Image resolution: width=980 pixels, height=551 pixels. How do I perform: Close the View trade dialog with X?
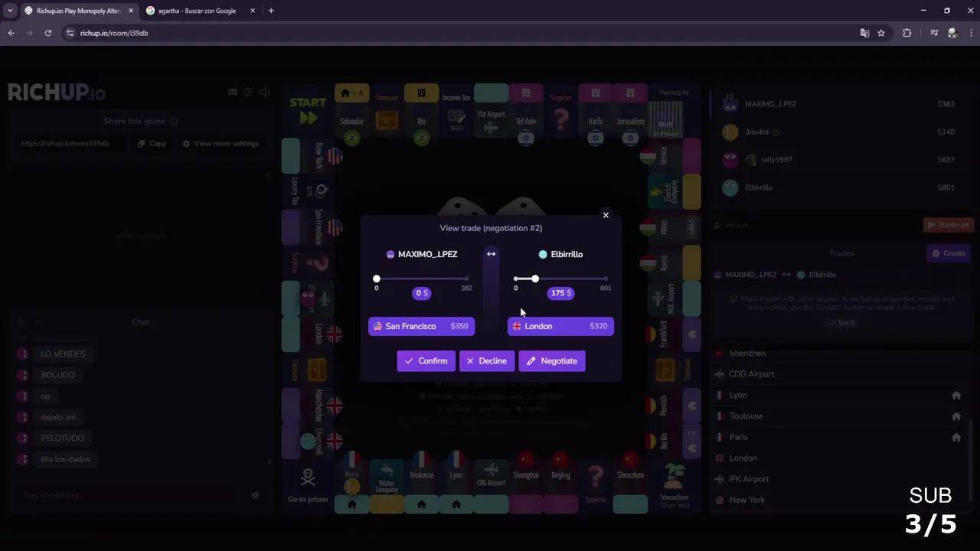(606, 215)
